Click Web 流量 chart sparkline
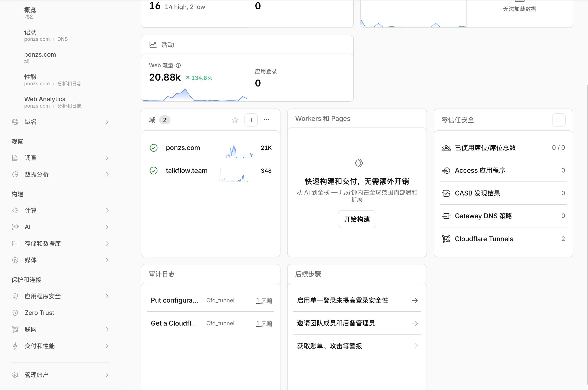 point(194,95)
